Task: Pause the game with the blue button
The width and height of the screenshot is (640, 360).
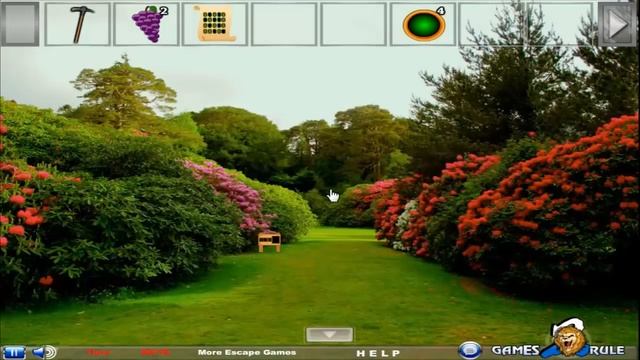Action: [14, 352]
